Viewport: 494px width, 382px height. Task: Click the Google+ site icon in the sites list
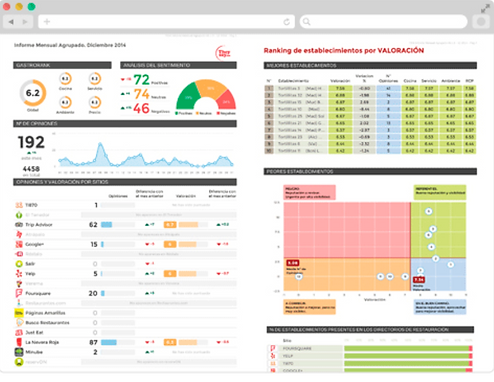tap(19, 244)
